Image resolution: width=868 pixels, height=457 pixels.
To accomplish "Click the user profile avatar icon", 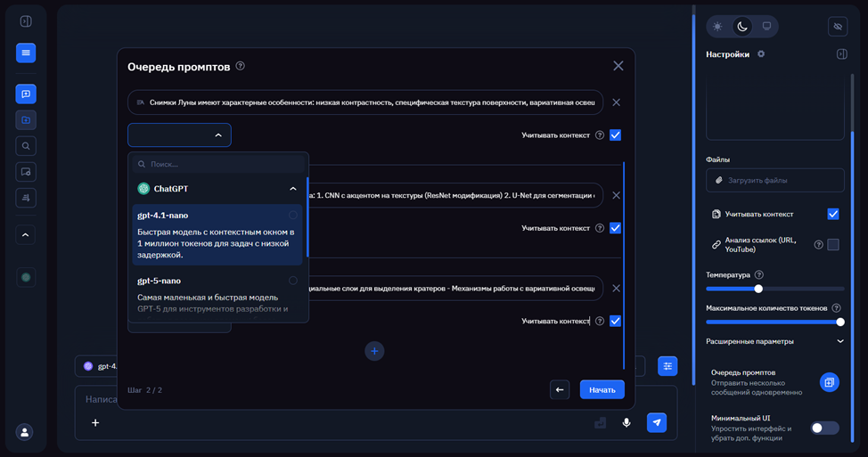I will (25, 432).
